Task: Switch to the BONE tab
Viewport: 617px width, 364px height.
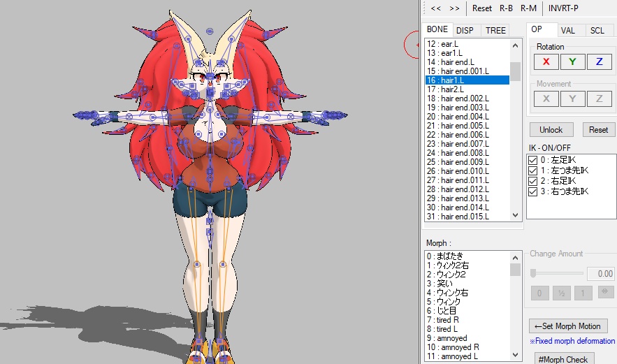Action: 437,29
